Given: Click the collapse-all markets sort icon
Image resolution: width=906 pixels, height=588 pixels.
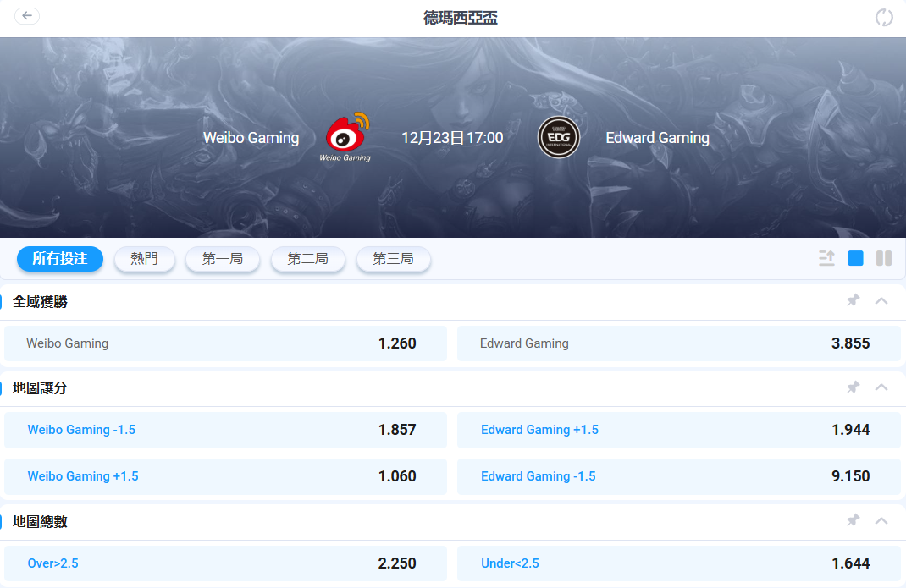Looking at the screenshot, I should tap(827, 258).
